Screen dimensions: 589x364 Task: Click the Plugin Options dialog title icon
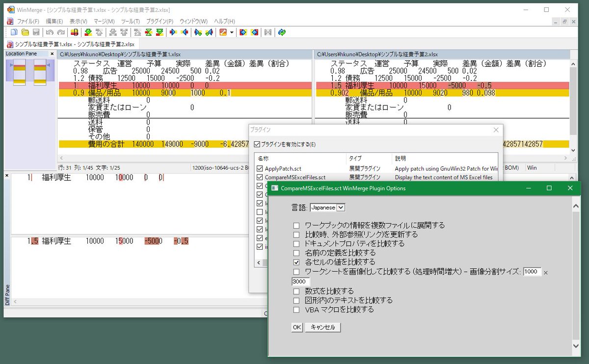tap(275, 188)
